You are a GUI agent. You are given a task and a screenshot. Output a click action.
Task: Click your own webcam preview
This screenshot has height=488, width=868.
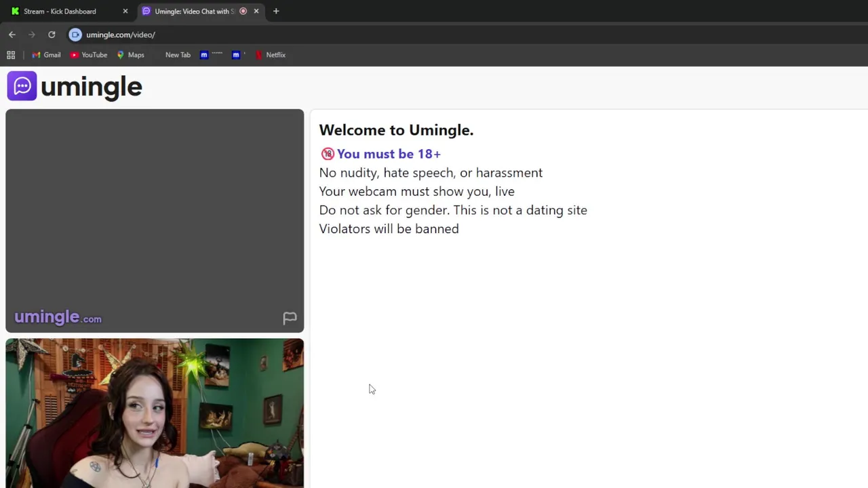point(155,413)
